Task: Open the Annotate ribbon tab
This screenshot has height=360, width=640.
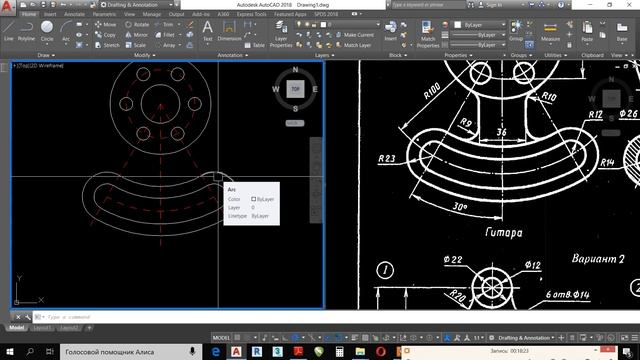Action: pyautogui.click(x=75, y=14)
